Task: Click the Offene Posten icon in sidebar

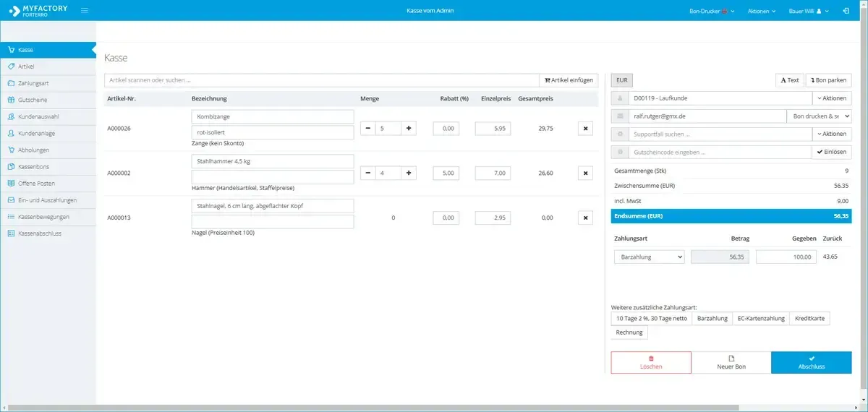Action: [x=11, y=184]
